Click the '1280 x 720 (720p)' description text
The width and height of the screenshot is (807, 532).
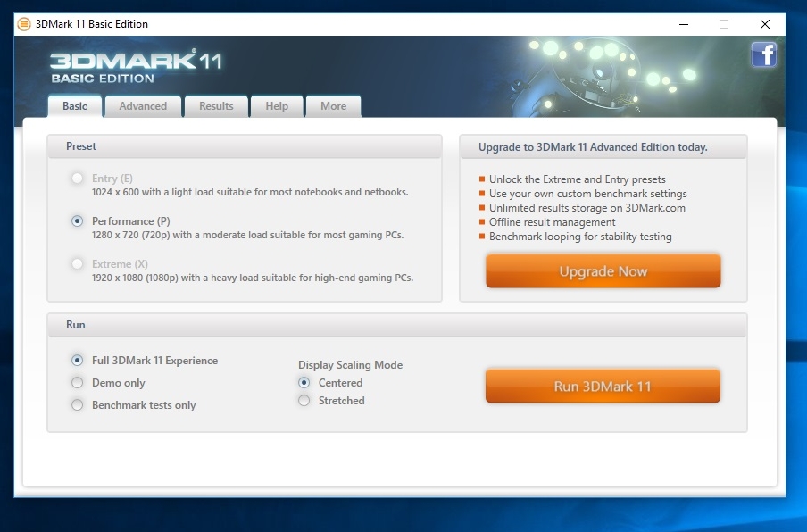tap(247, 235)
